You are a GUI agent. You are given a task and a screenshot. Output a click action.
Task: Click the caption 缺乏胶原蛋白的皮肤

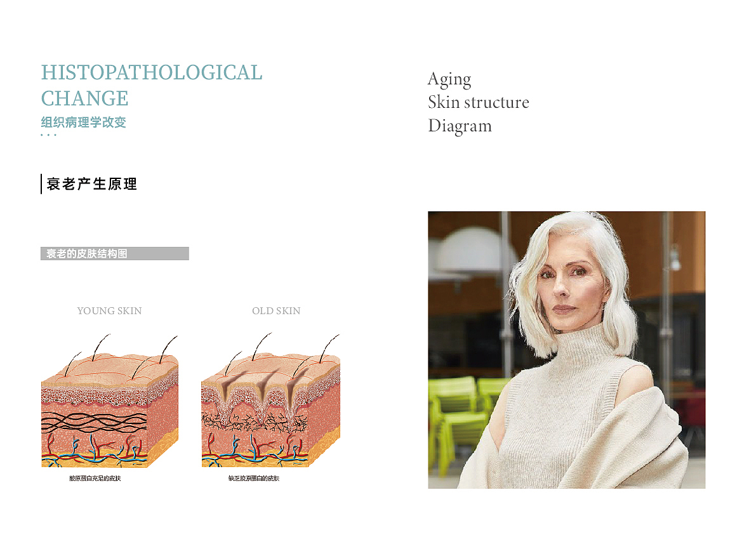pos(254,479)
